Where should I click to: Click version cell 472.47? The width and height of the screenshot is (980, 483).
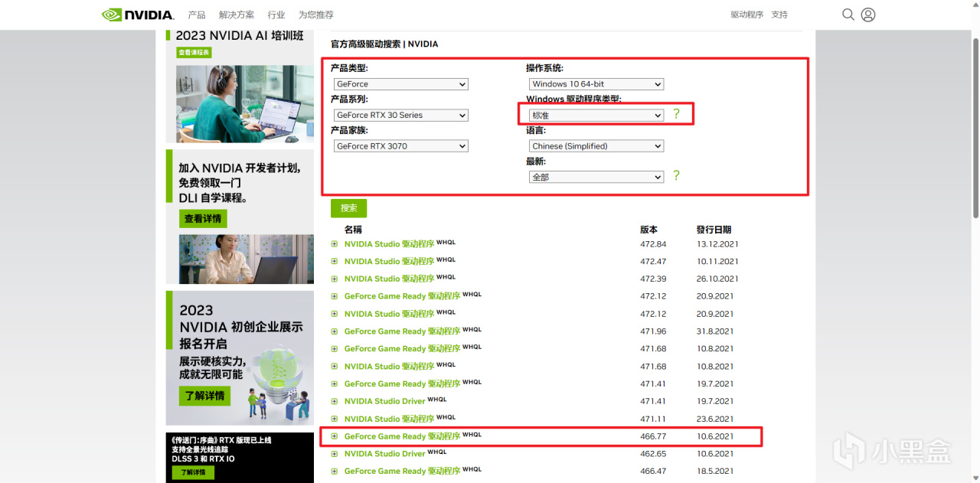[653, 262]
